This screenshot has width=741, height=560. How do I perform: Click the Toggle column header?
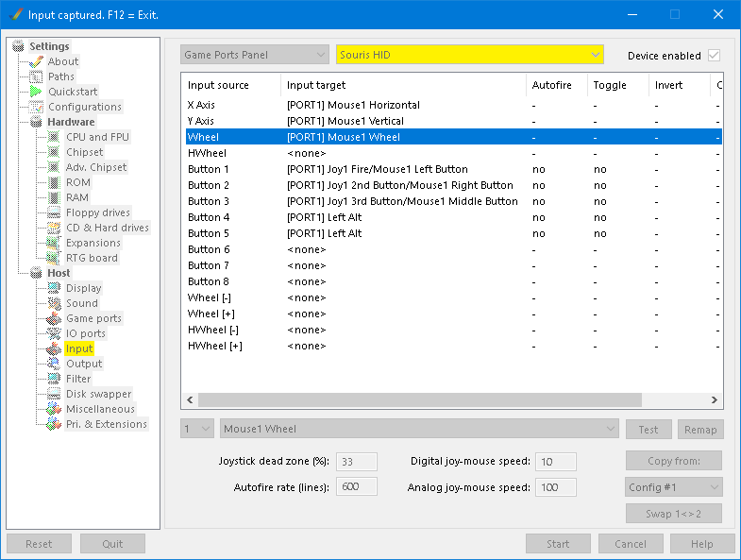(x=618, y=85)
